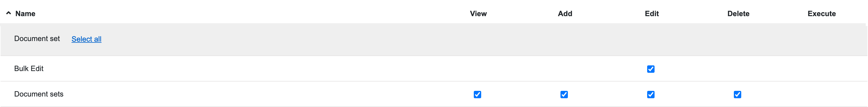Viewport: 868px width, 107px height.
Task: Toggle the sort caret beside Name
Action: [x=9, y=13]
